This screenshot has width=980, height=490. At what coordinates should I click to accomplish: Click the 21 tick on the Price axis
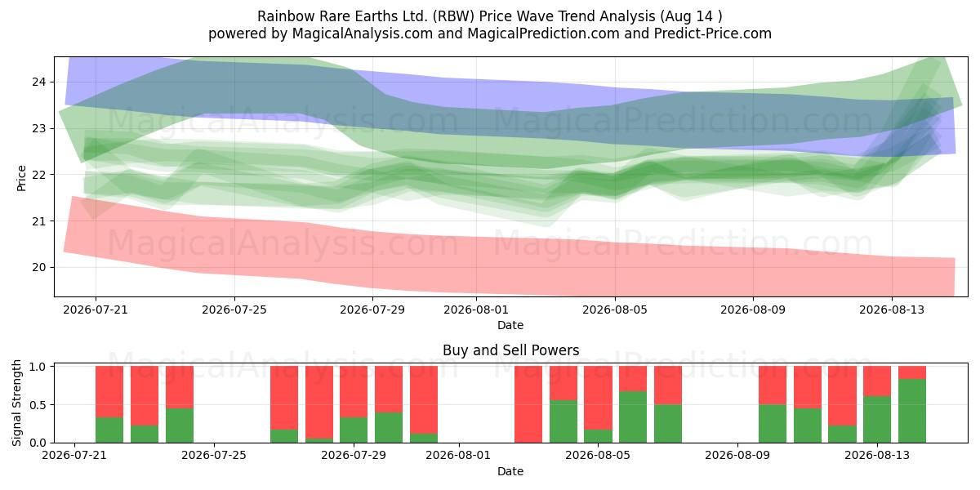[40, 221]
